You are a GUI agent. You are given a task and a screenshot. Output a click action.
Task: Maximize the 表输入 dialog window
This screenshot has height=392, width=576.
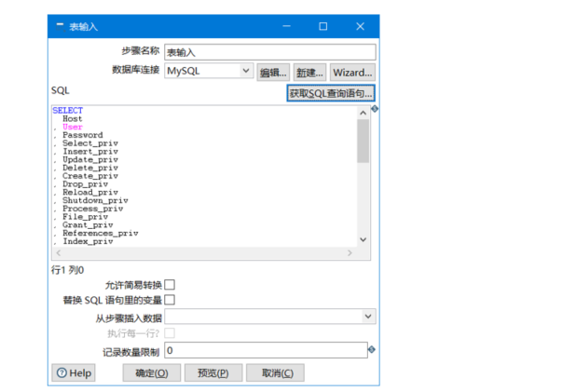click(322, 26)
